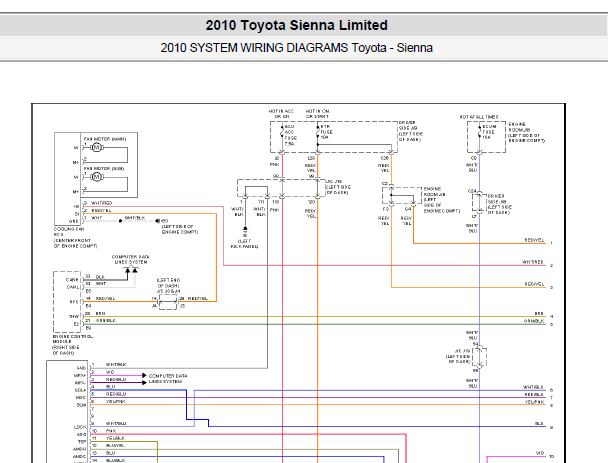Click the '(LEFT END OF DASH) J/C J3 & J4' label
608x463 pixels.
[168, 285]
